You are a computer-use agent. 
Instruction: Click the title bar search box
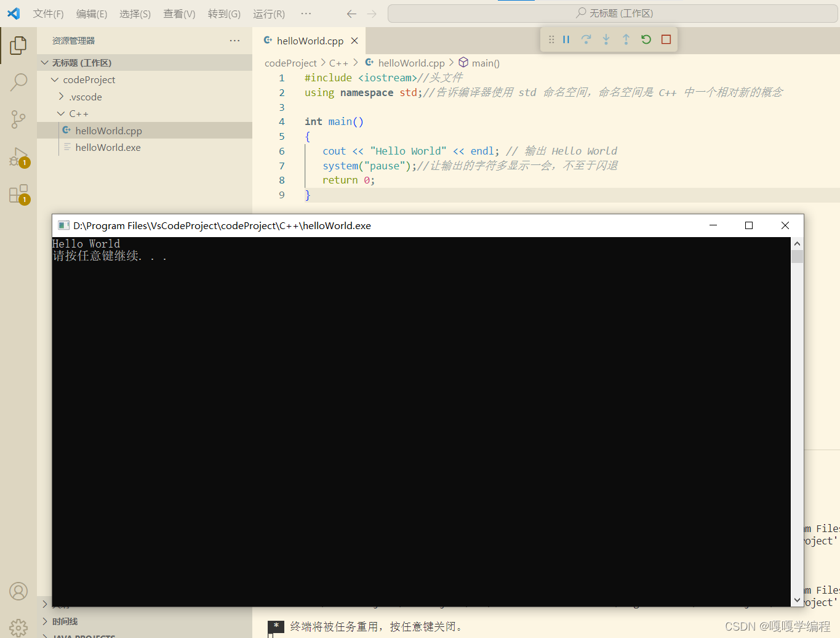pos(613,14)
